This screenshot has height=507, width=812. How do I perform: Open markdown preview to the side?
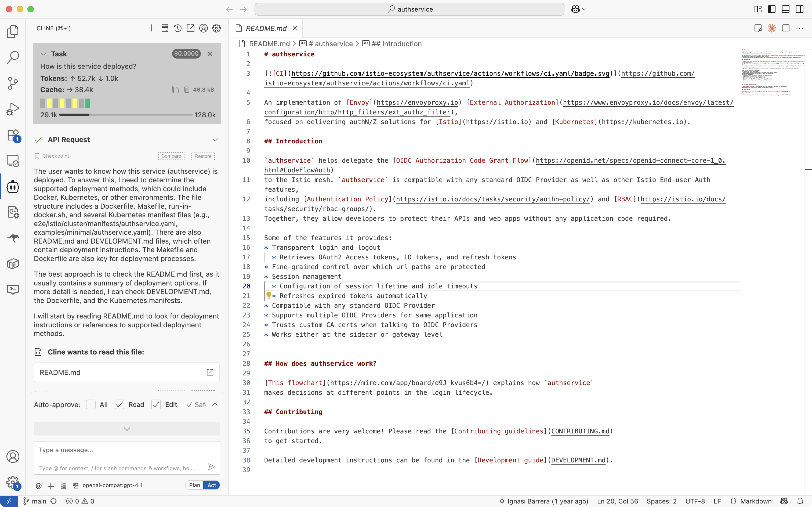tap(758, 28)
